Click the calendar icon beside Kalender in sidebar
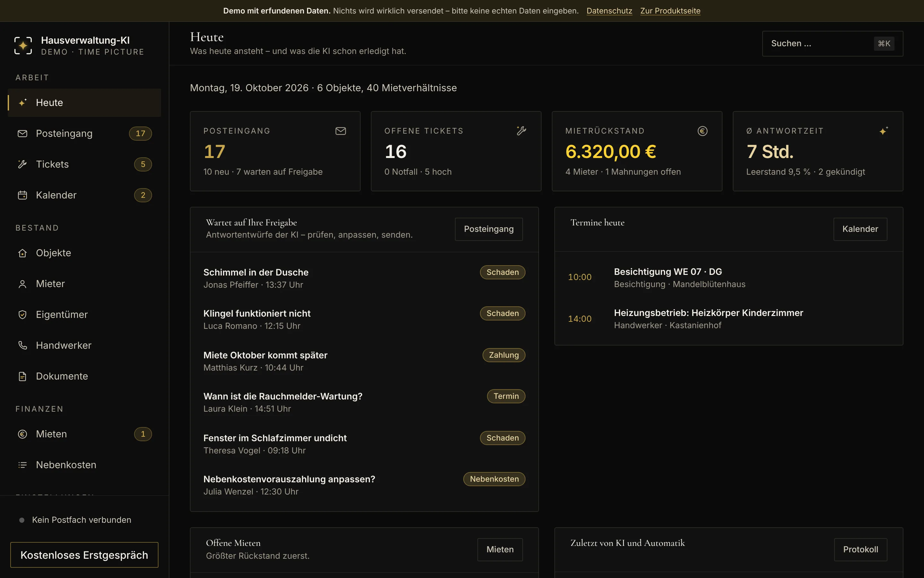The height and width of the screenshot is (578, 924). click(22, 195)
